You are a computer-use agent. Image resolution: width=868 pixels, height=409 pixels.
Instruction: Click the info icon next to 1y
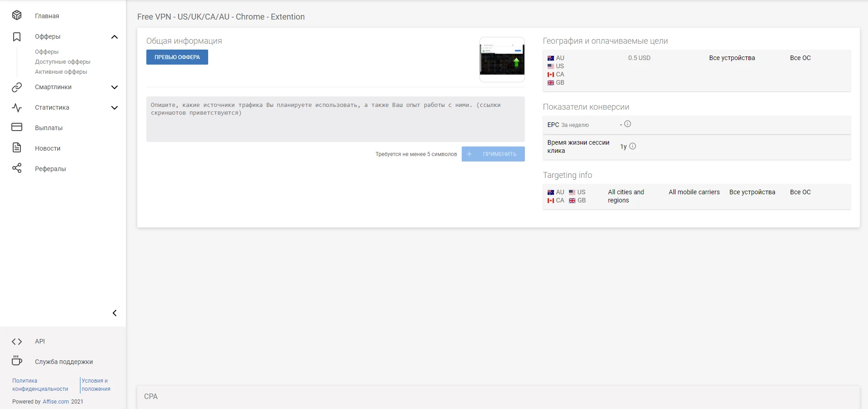tap(633, 146)
